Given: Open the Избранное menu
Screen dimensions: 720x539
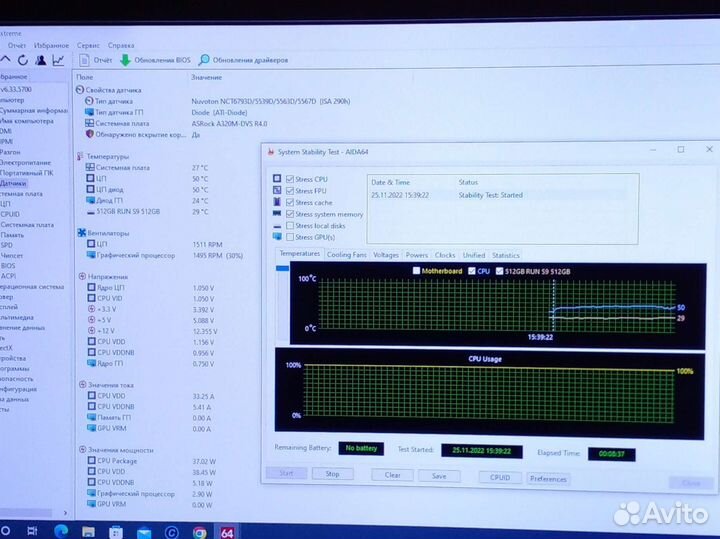Looking at the screenshot, I should [51, 45].
